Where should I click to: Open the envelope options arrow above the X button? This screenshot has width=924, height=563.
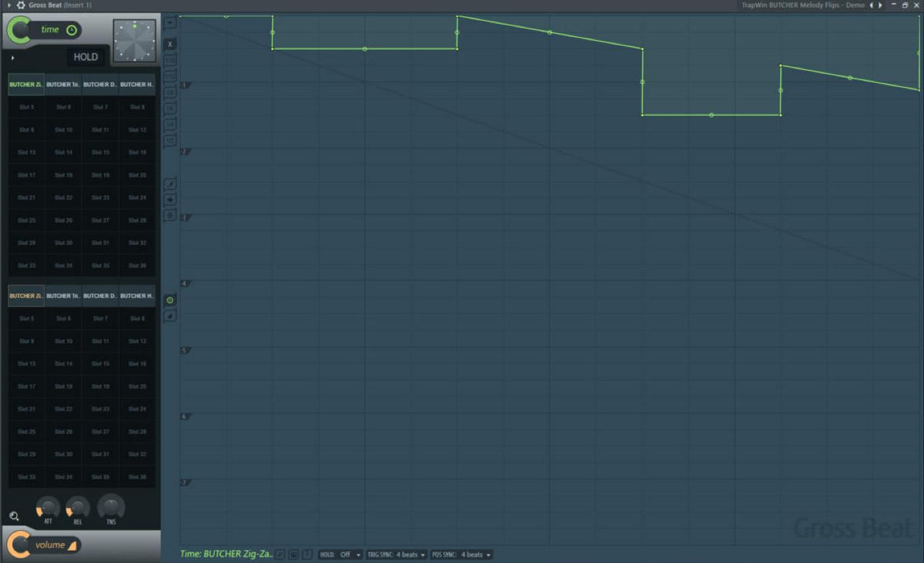(170, 22)
